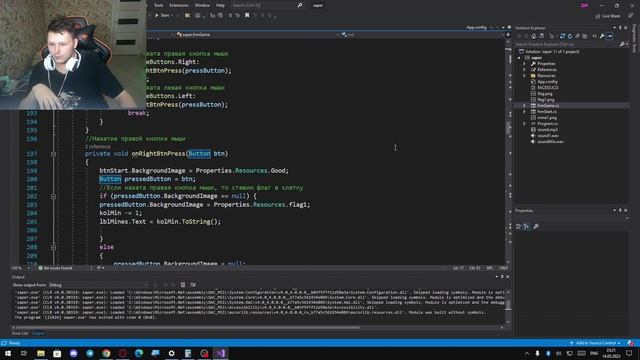Click the ENG language indicator

click(x=594, y=353)
